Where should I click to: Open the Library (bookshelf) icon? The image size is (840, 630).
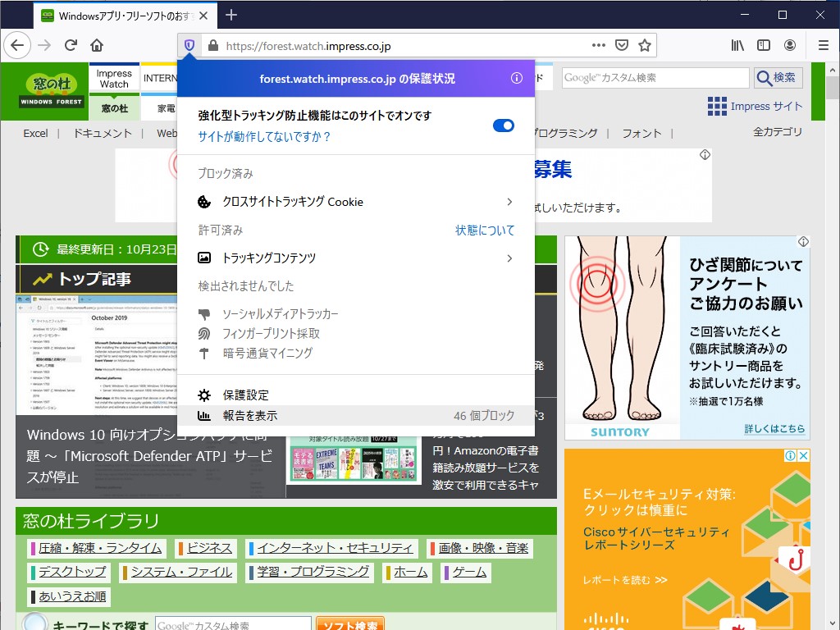(x=737, y=45)
